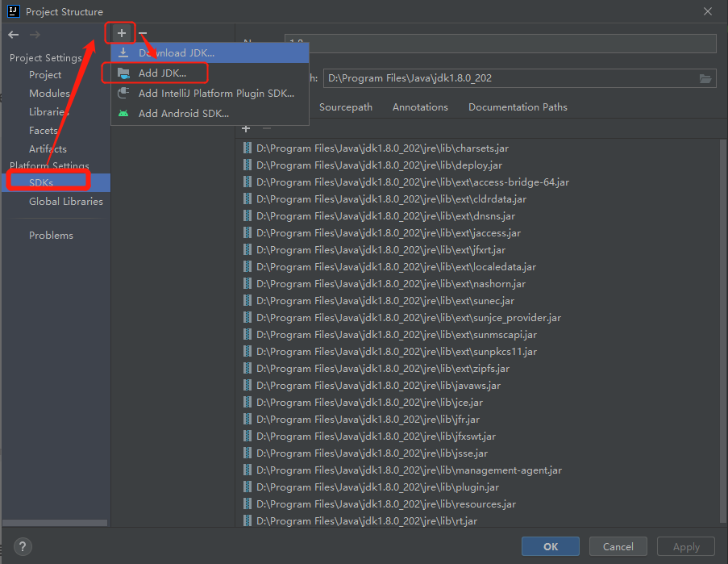728x564 pixels.
Task: Go to the Facets settings page
Action: tap(44, 131)
